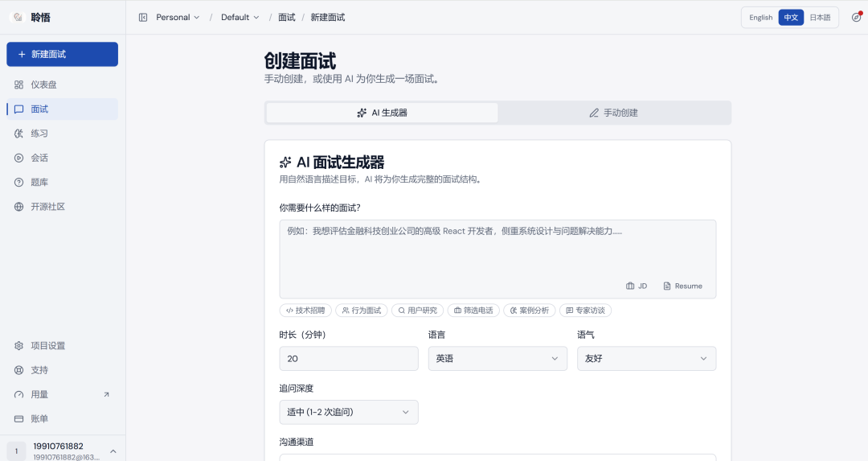The image size is (868, 461).
Task: Expand the account menu chevron for 19910761882
Action: tap(113, 451)
